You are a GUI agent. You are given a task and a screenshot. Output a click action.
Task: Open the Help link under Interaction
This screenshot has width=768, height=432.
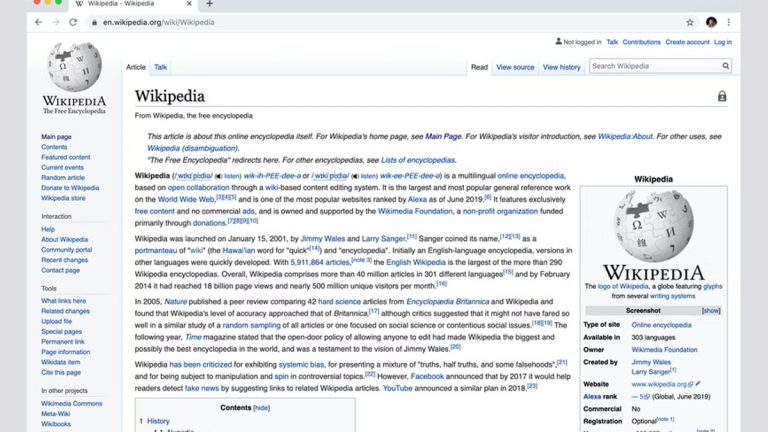[48, 229]
